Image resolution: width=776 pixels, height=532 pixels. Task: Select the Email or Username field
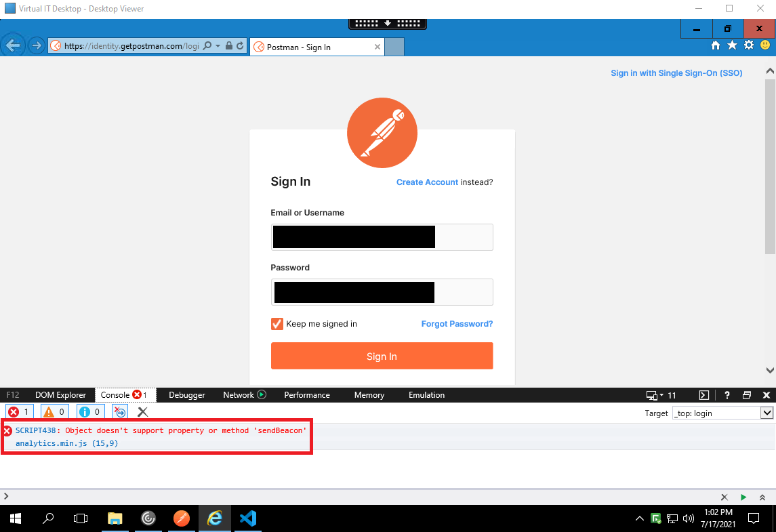[382, 237]
